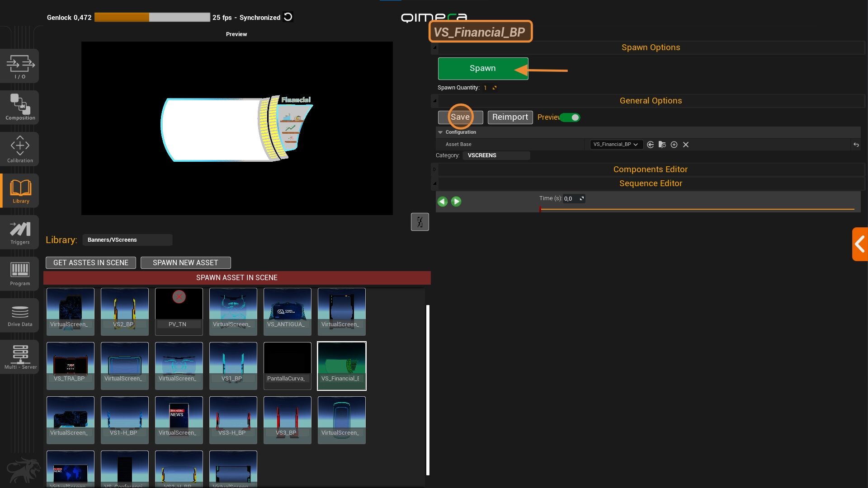
Task: Click the Genlock resynchronize refresh icon
Action: (288, 17)
